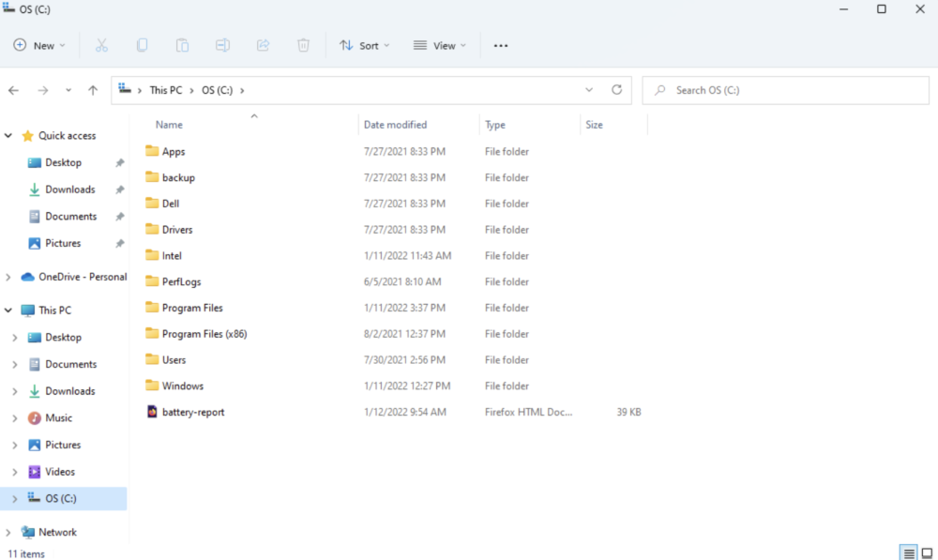
Task: Expand Music under This PC
Action: tap(15, 418)
